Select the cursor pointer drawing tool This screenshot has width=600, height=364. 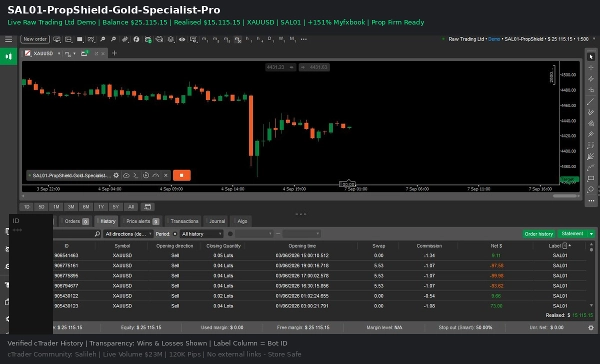point(591,57)
